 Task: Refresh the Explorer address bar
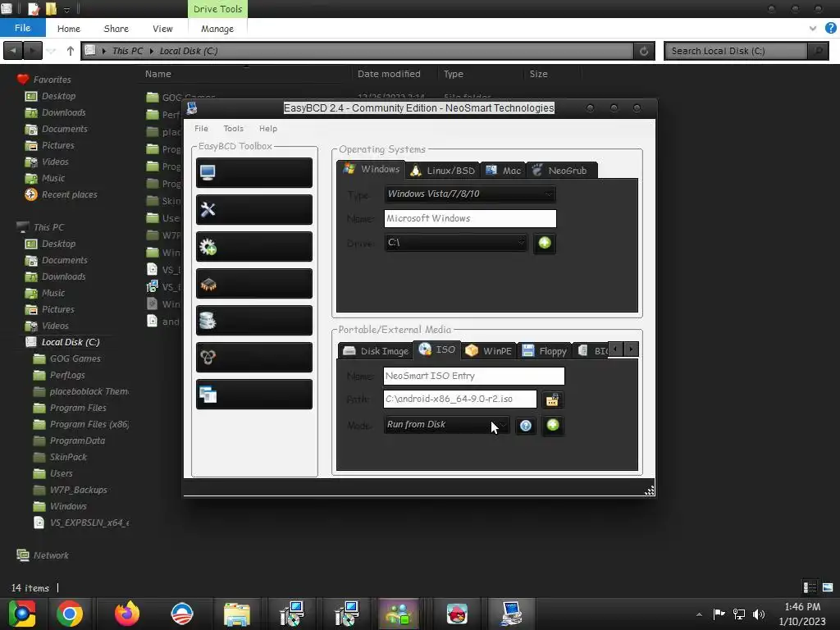pos(644,51)
